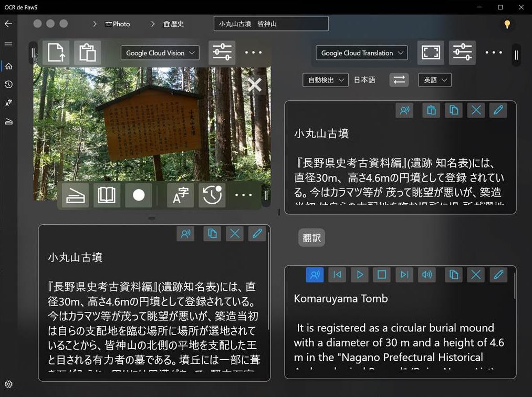Click the open image file icon
The width and height of the screenshot is (532, 397).
tap(55, 53)
